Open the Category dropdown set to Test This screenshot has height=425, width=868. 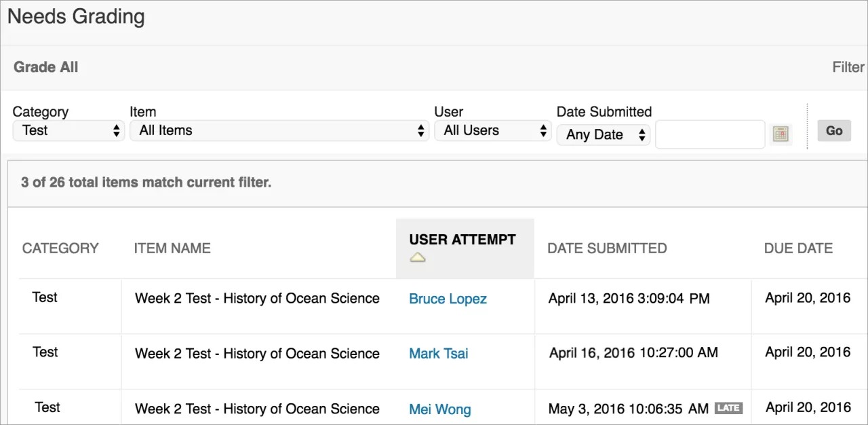68,130
